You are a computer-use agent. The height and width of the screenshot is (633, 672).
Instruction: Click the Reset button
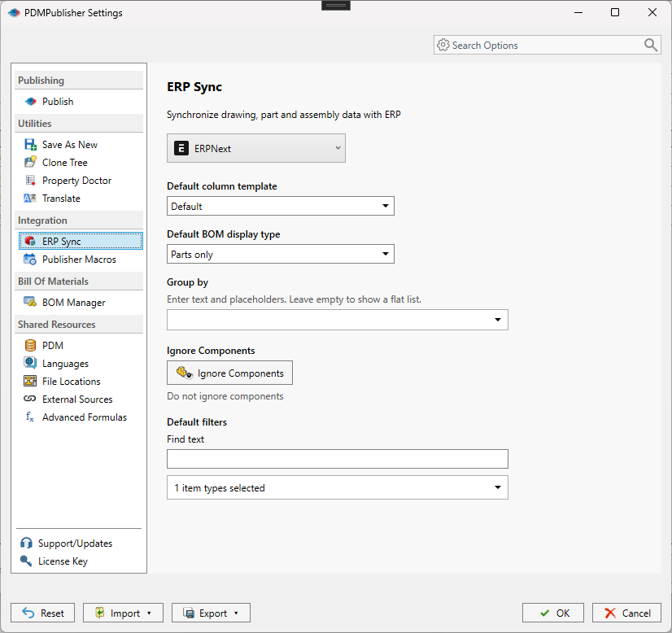[x=43, y=613]
